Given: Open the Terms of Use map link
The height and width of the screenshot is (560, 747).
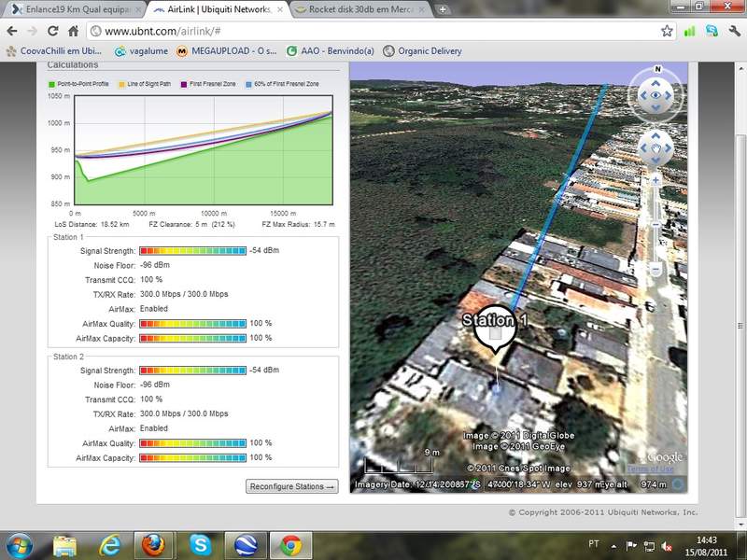Looking at the screenshot, I should pos(650,469).
